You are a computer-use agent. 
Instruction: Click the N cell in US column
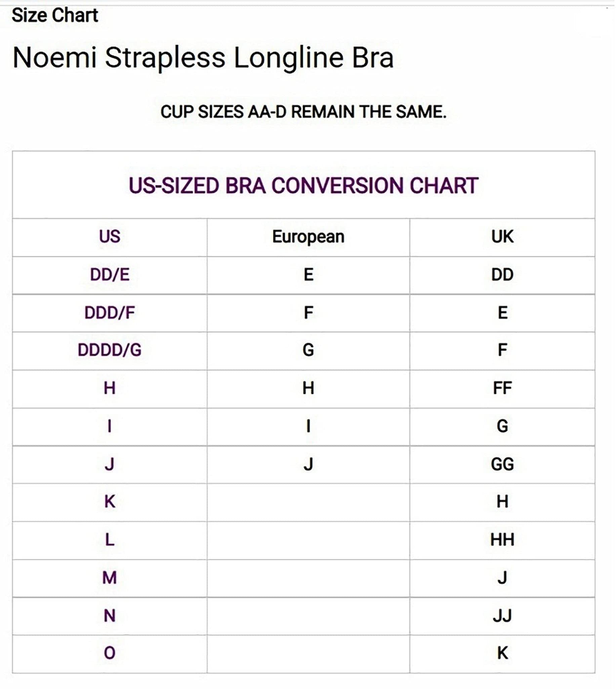coord(110,616)
